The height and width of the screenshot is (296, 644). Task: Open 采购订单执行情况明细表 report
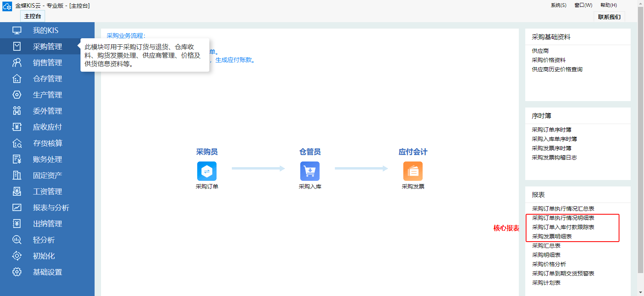tap(563, 218)
